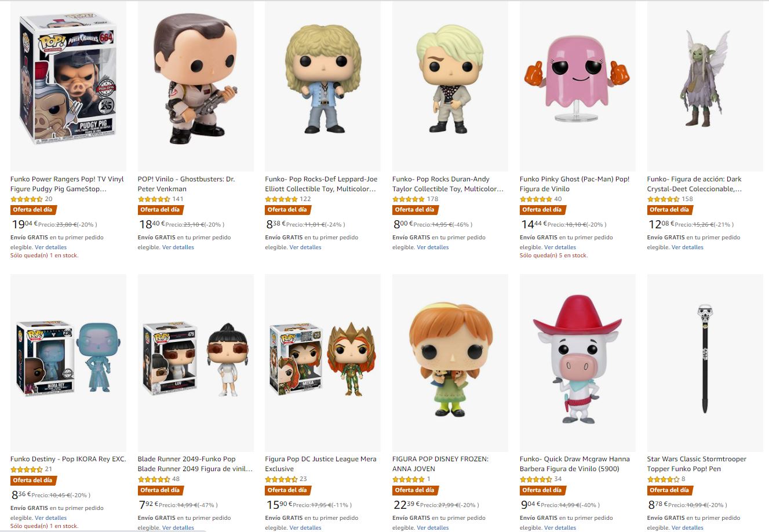Open 'Ver detalles' shipping link for Dark Crystal Deet
This screenshot has height=532, width=769.
pos(687,247)
